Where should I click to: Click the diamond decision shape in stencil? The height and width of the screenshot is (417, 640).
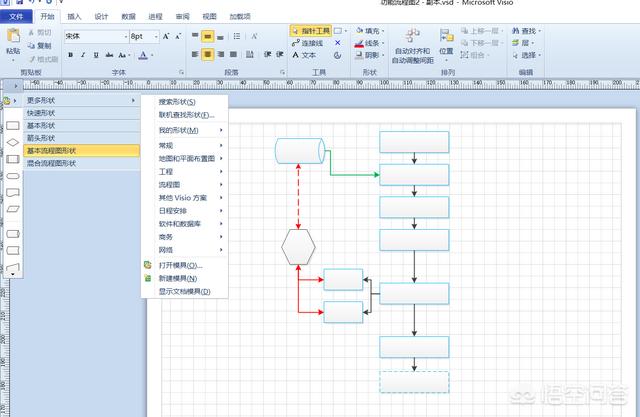[12, 143]
